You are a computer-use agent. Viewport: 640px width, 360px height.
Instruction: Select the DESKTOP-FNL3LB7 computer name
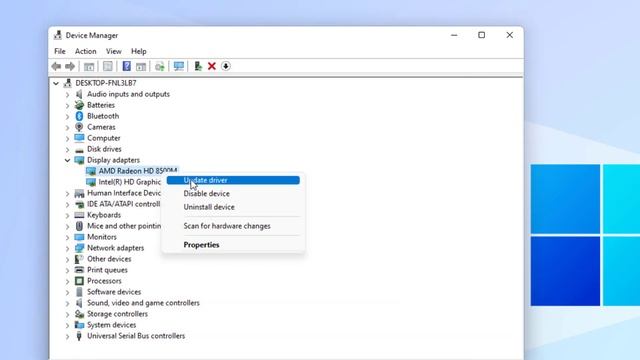tap(106, 83)
